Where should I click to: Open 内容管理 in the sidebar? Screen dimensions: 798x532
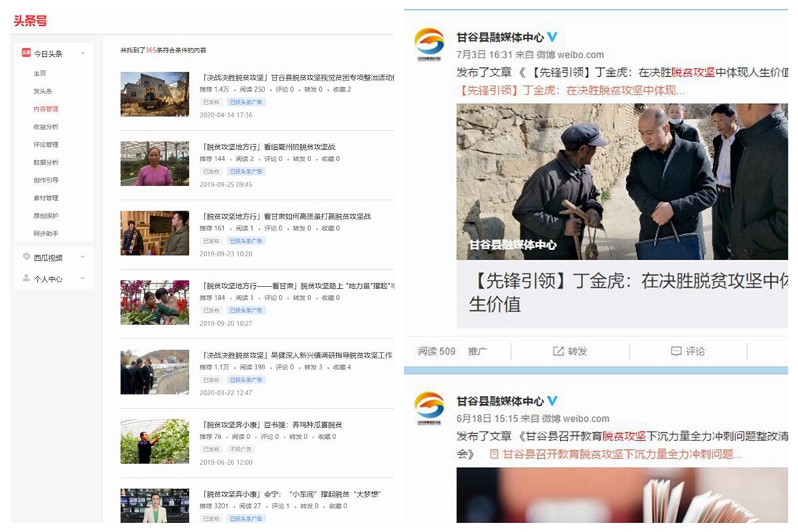pos(46,109)
